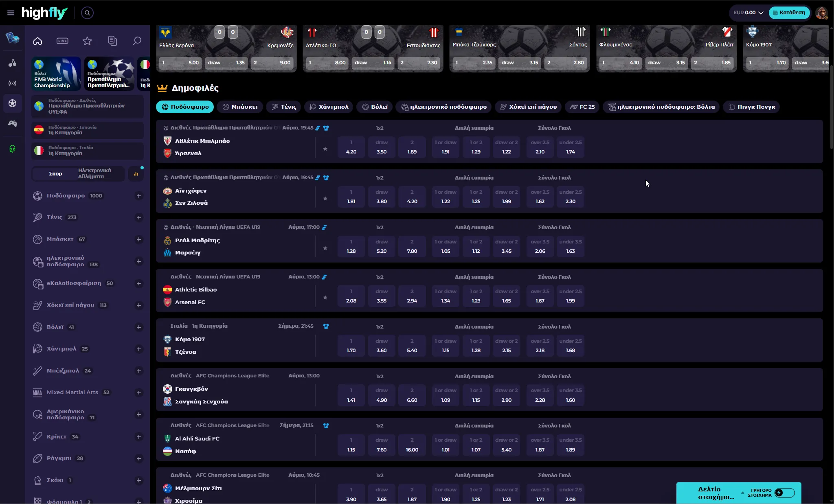Open the cherries slots icon in left rail
The width and height of the screenshot is (834, 504).
(x=13, y=63)
